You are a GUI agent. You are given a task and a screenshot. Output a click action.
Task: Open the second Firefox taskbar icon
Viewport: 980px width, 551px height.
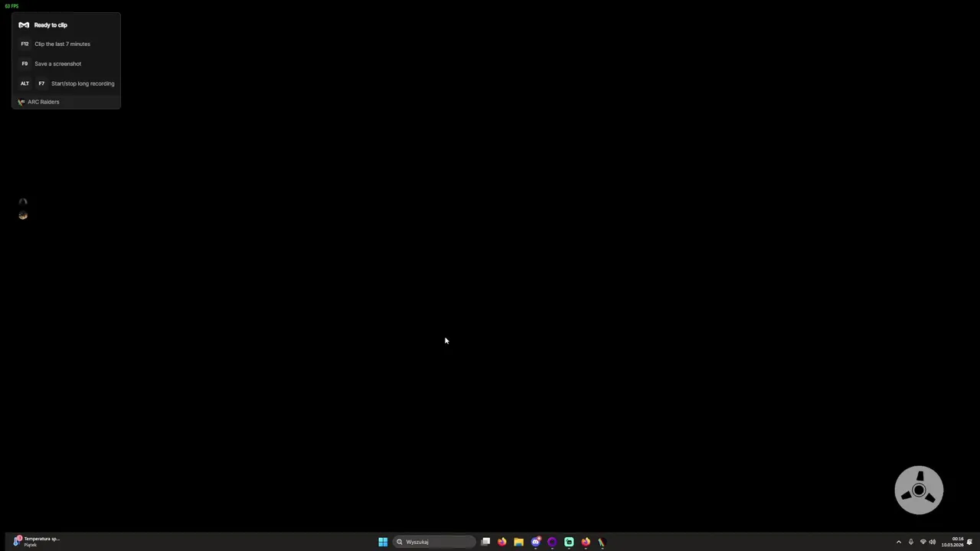[x=586, y=542]
